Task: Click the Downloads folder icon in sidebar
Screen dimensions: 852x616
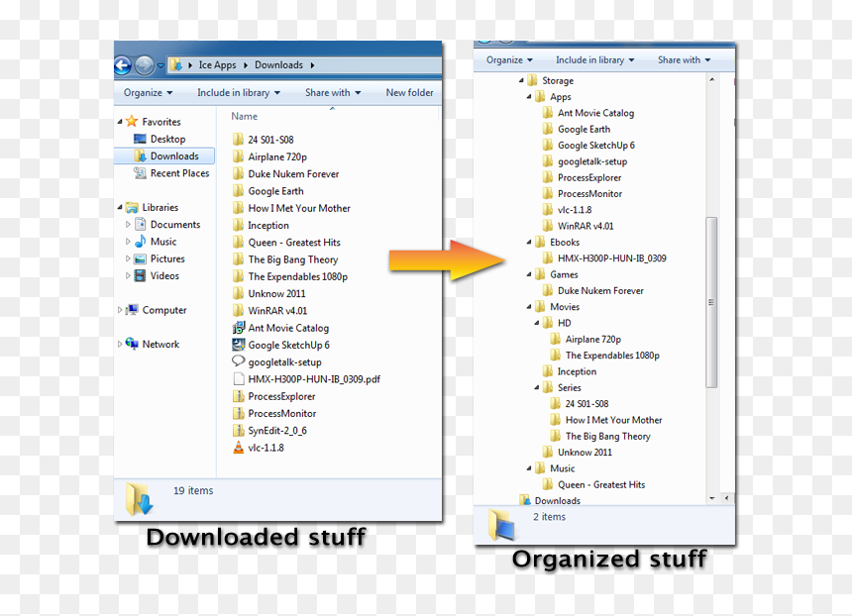Action: [x=140, y=155]
